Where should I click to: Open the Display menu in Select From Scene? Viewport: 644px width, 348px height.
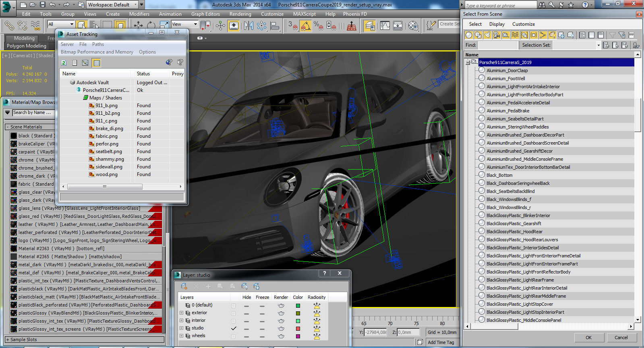(497, 24)
